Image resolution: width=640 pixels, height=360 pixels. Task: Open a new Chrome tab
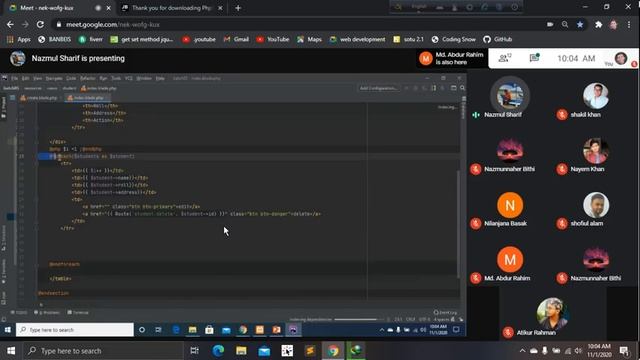point(238,8)
